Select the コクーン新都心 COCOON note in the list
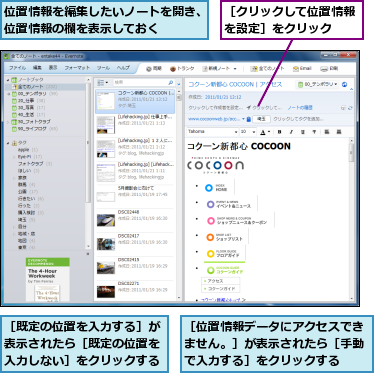 [x=135, y=101]
